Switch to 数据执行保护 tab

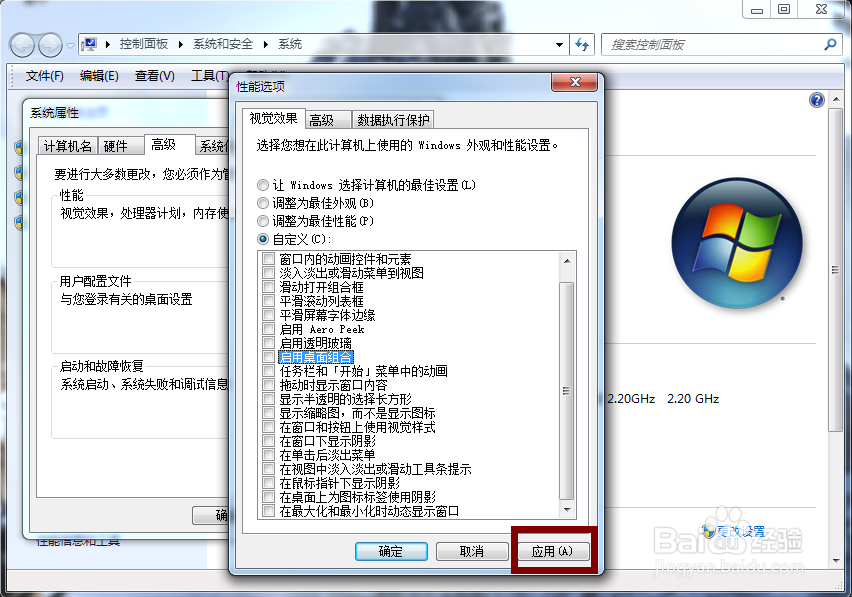[x=393, y=120]
